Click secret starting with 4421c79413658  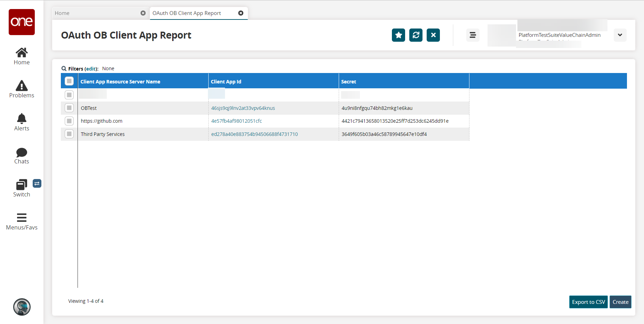[395, 121]
